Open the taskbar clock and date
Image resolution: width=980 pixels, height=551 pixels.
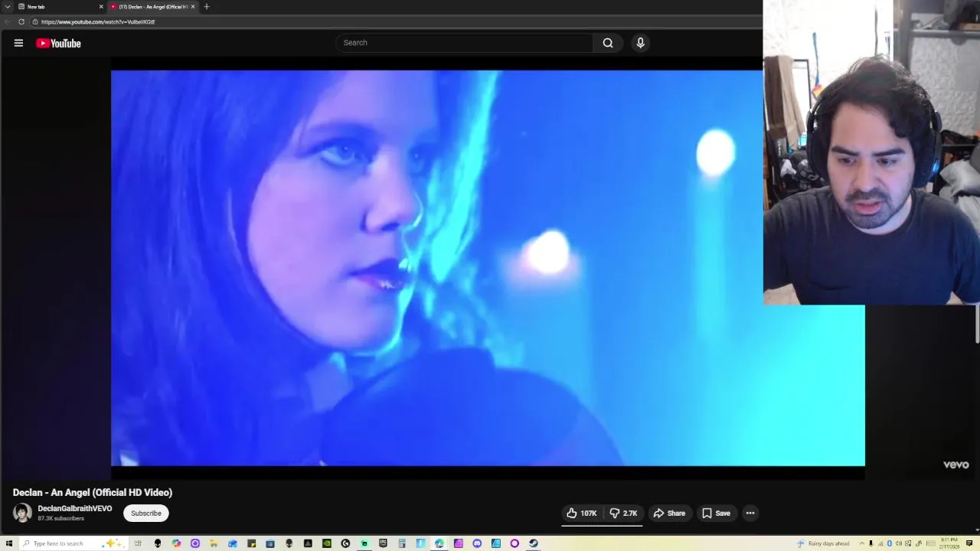click(949, 543)
